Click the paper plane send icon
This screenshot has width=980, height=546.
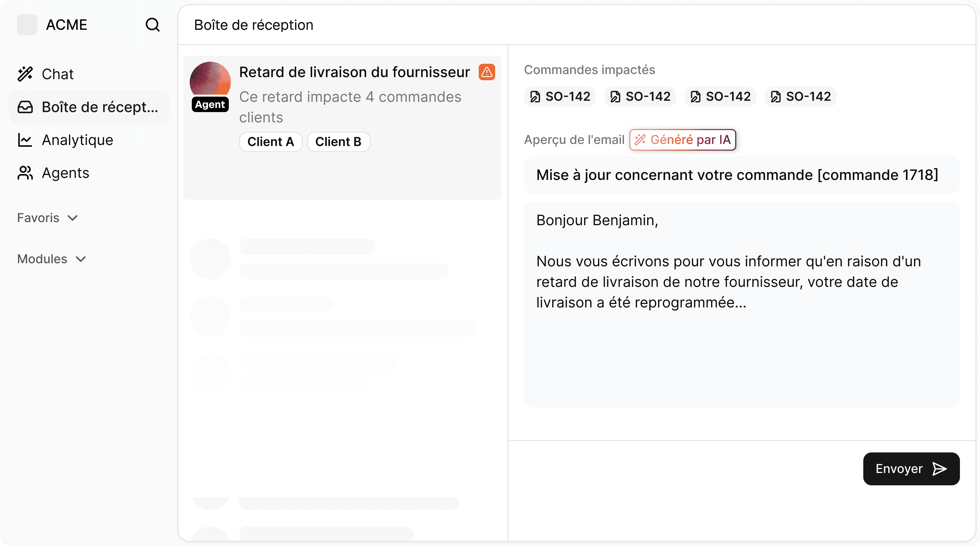coord(939,469)
